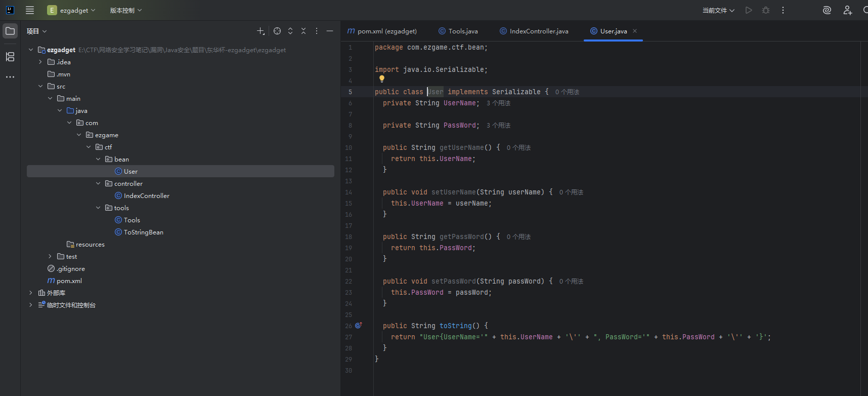
Task: Open the main hamburger menu
Action: pos(30,10)
